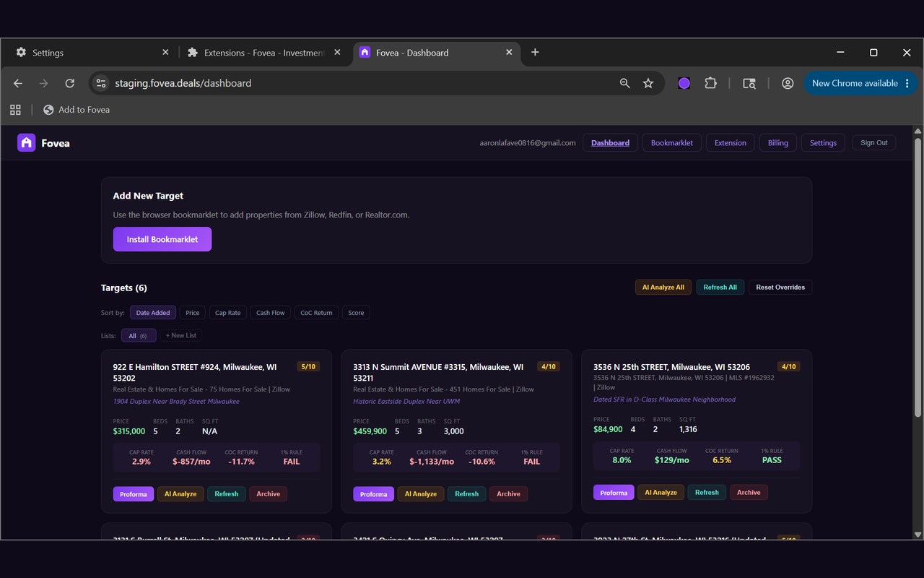Click the $84,900 price value
Viewport: 924px width, 578px height.
coord(608,429)
